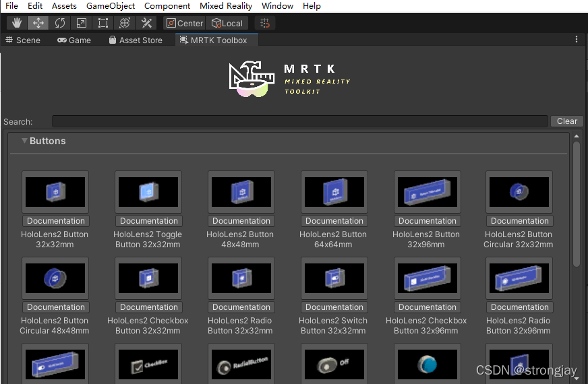This screenshot has width=588, height=384.
Task: Open Documentation for Checkbox Button 32x32mm
Action: tap(149, 307)
